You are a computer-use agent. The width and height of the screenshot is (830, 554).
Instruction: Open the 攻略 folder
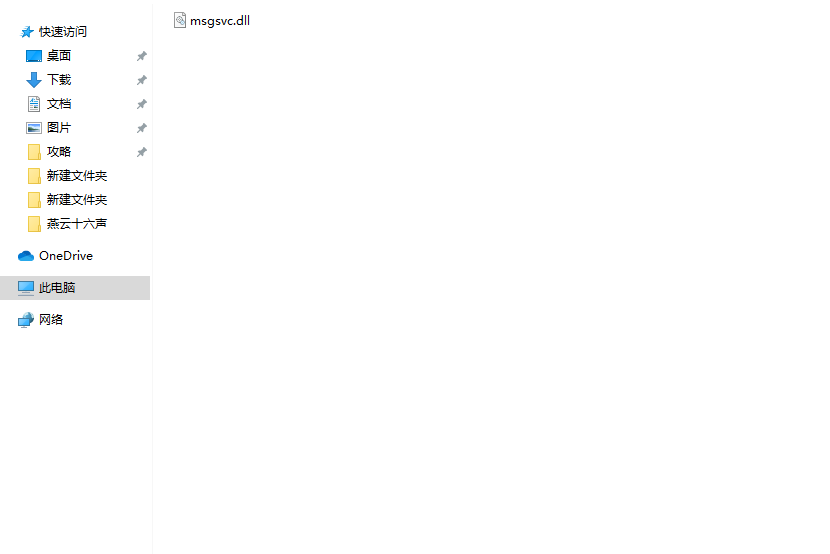click(59, 152)
